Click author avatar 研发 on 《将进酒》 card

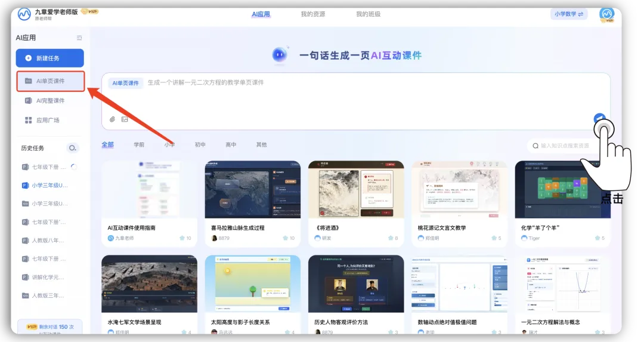coord(317,238)
